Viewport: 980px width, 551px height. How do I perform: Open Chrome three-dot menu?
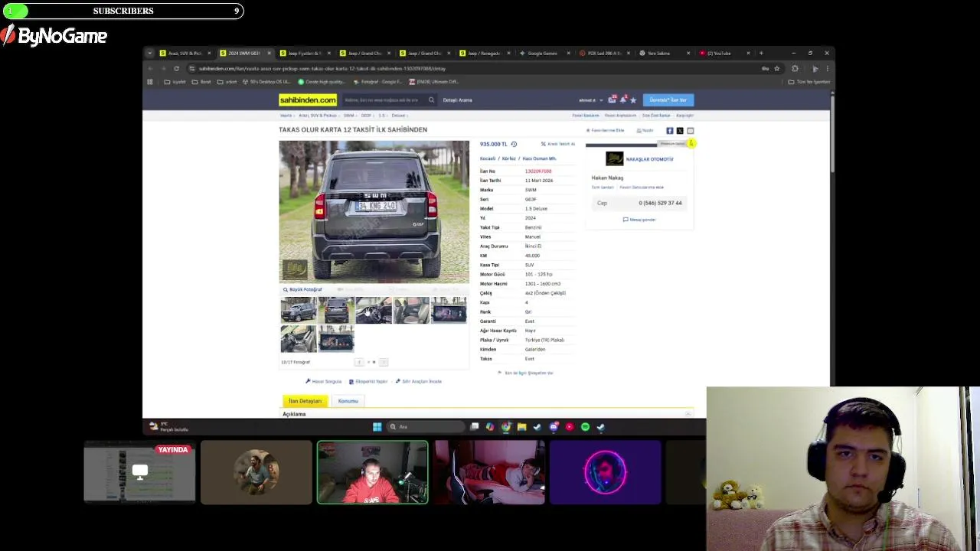click(827, 68)
